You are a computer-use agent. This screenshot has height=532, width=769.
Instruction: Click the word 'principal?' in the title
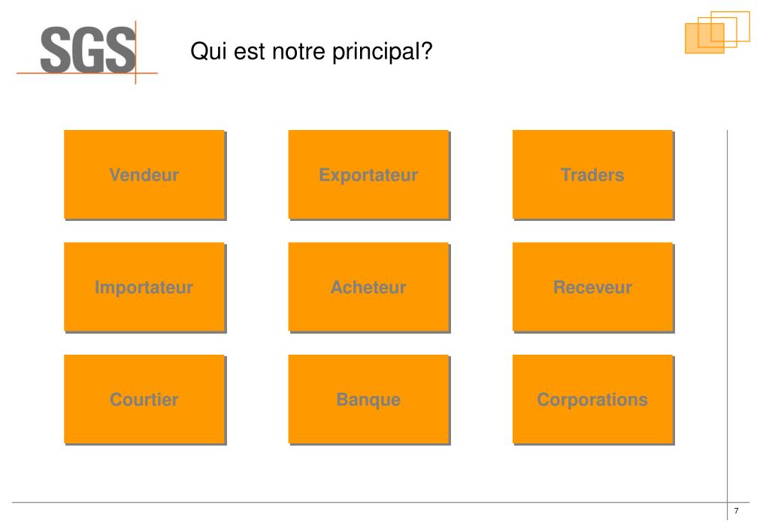point(383,52)
